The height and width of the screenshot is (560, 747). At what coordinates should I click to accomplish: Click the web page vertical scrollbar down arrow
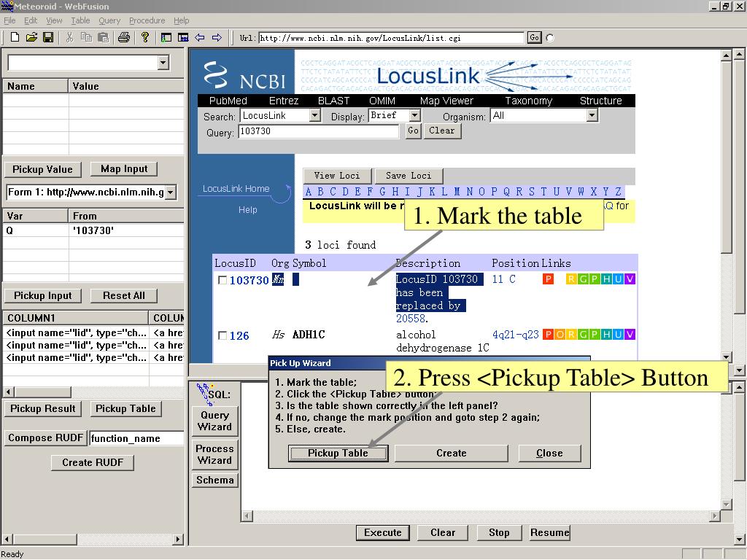click(x=726, y=357)
